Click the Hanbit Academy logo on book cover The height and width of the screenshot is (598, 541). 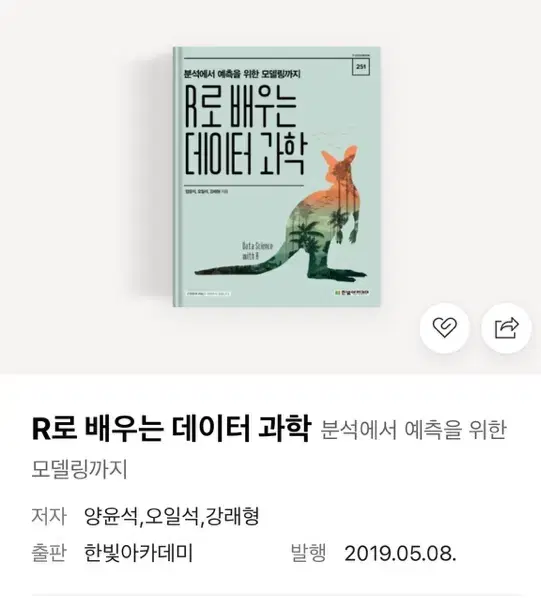[x=352, y=293]
